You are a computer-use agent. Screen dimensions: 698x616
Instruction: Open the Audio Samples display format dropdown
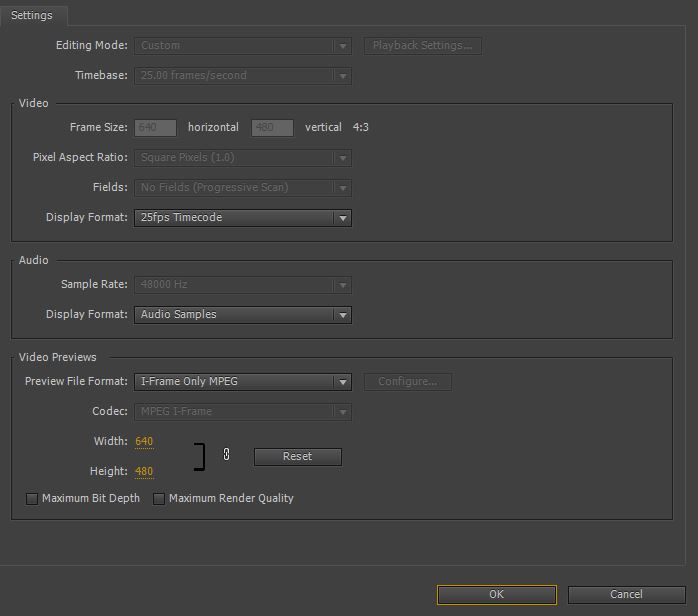(243, 315)
